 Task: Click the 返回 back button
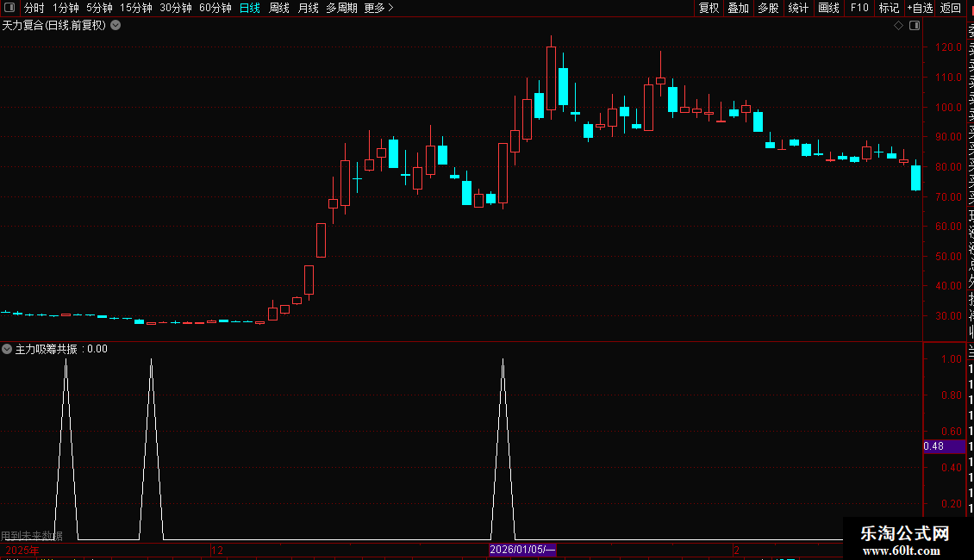[x=951, y=8]
